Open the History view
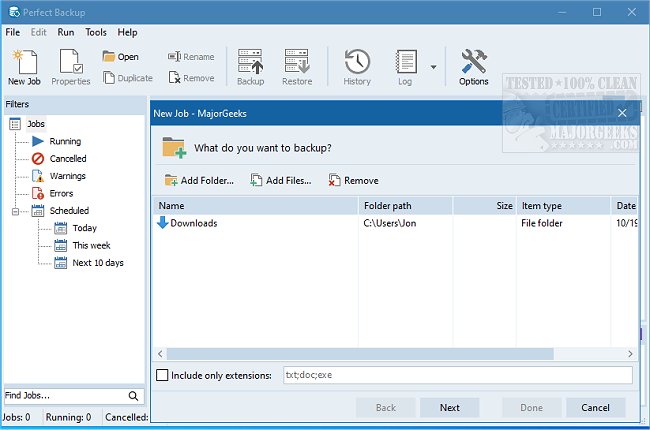 (x=357, y=67)
